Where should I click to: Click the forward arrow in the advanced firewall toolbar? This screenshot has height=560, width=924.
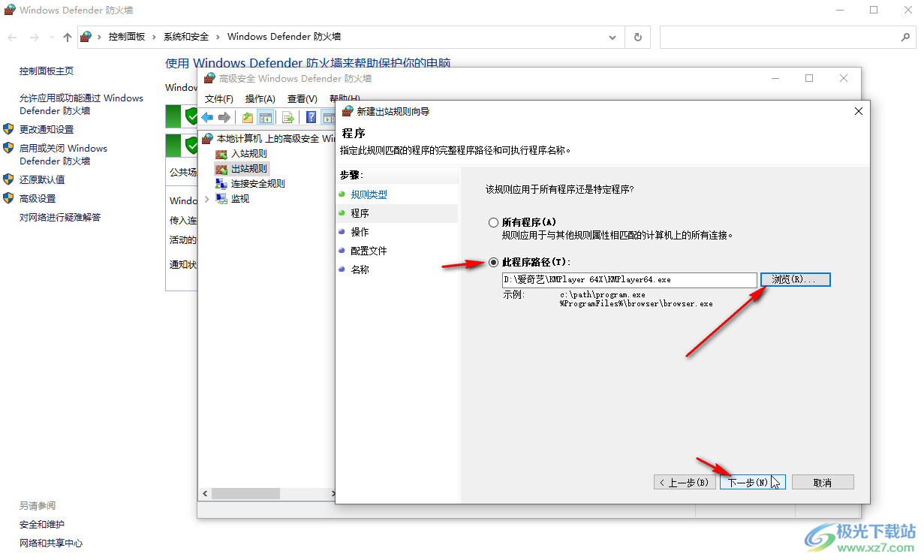(x=224, y=117)
